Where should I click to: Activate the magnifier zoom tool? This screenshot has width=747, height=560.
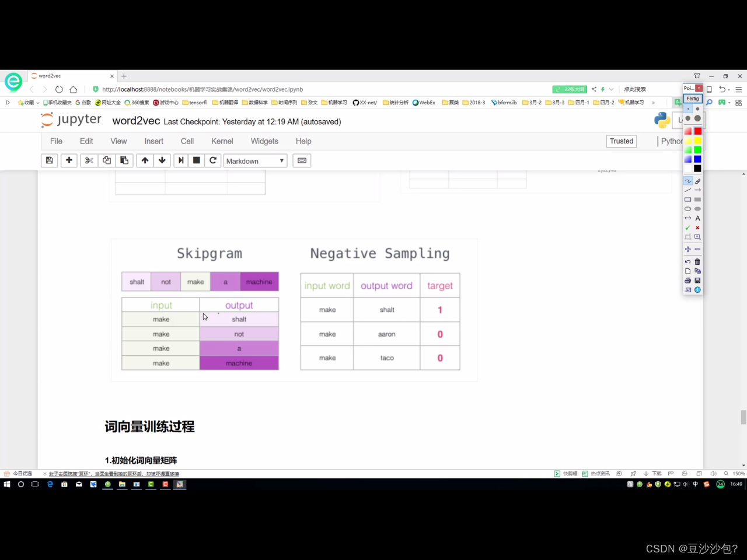[x=697, y=237]
